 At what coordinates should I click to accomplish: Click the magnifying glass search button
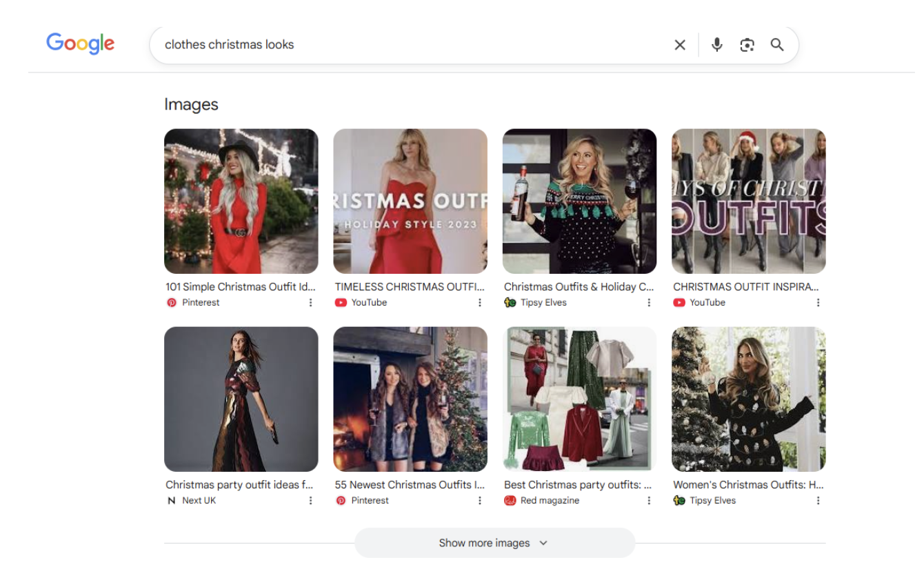pyautogui.click(x=777, y=45)
